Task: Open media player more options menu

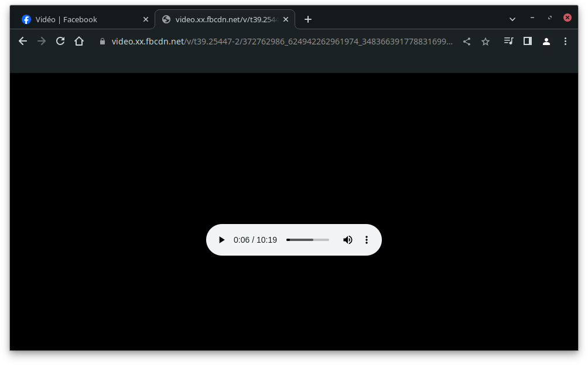Action: pos(367,240)
